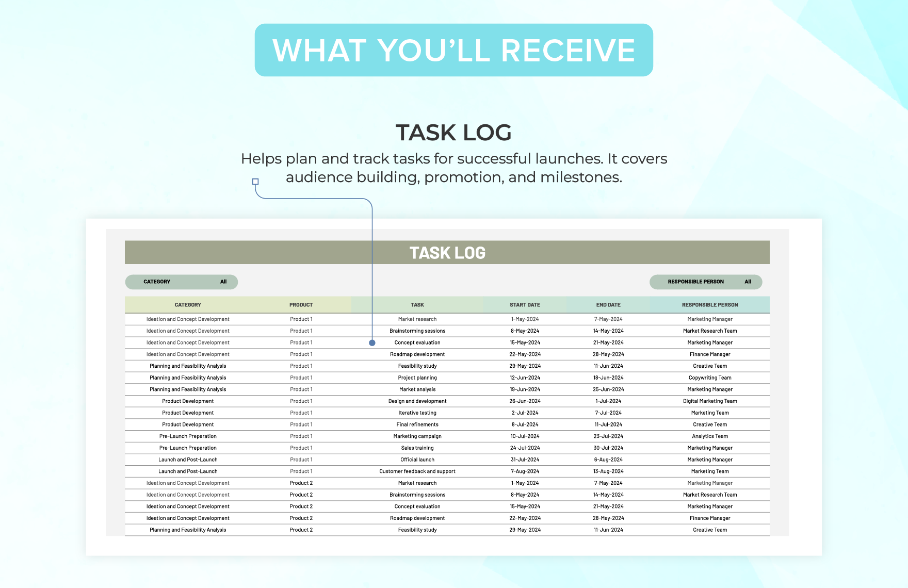Click the 'Official launch' task cell
This screenshot has width=908, height=588.
click(x=417, y=460)
